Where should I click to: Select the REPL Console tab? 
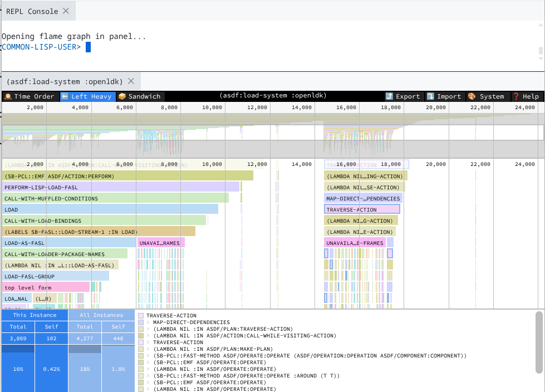pos(32,11)
